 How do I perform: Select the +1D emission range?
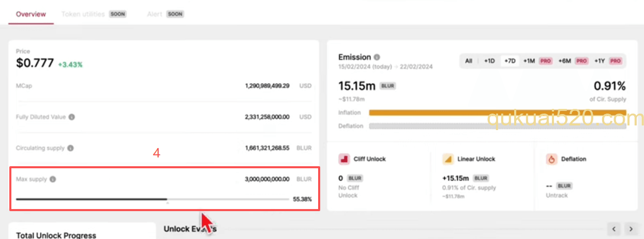click(489, 61)
